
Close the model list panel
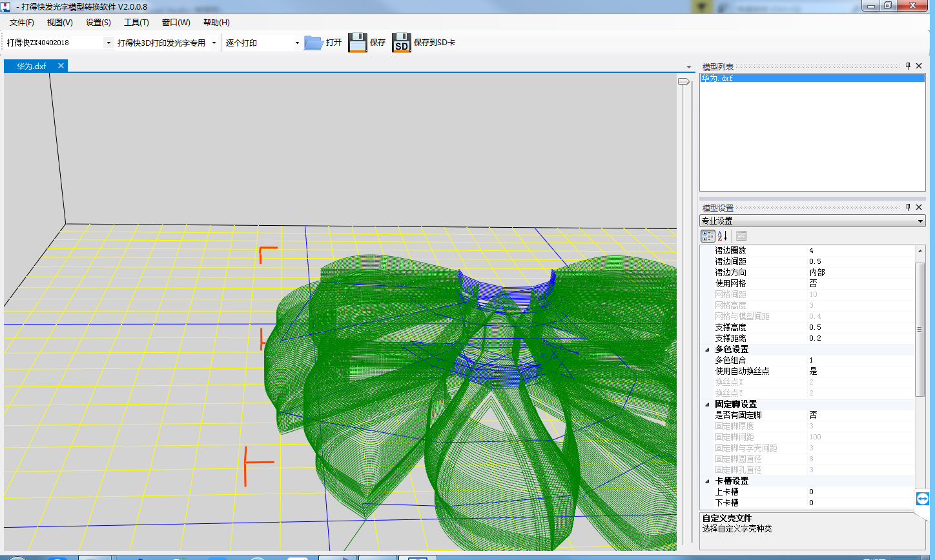(x=919, y=66)
